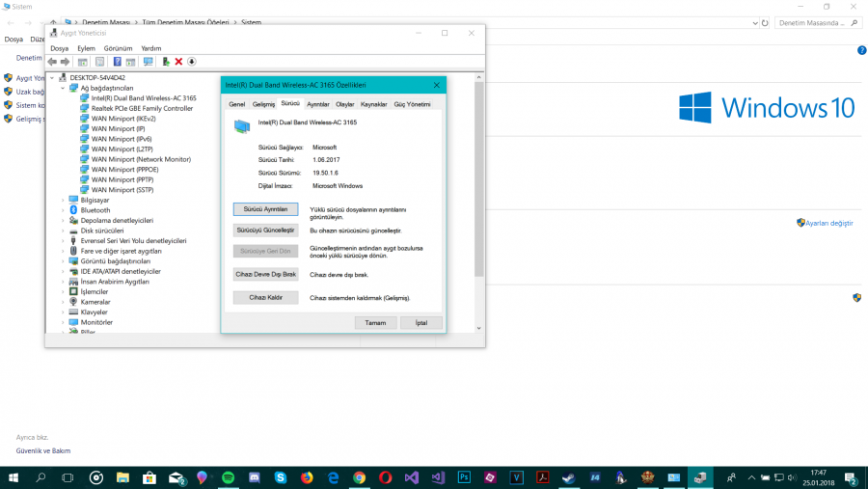Expand the Klavyeler category
This screenshot has height=489, width=868.
coord(64,312)
